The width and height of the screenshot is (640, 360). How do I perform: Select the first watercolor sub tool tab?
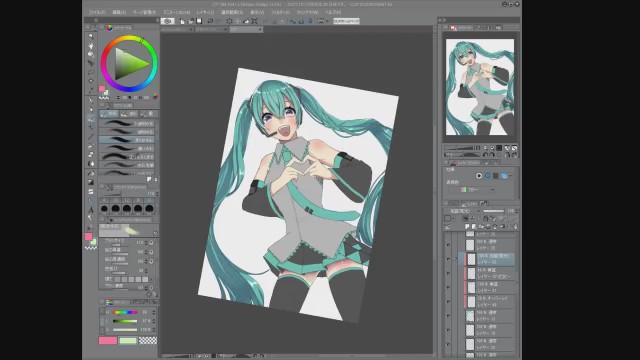pyautogui.click(x=109, y=114)
